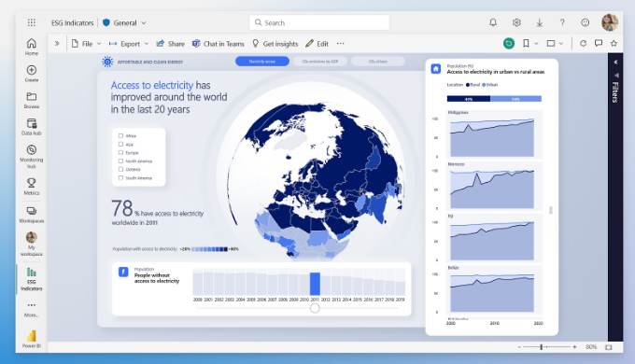635x364 pixels.
Task: Go to Home in sidebar
Action: pos(31,47)
